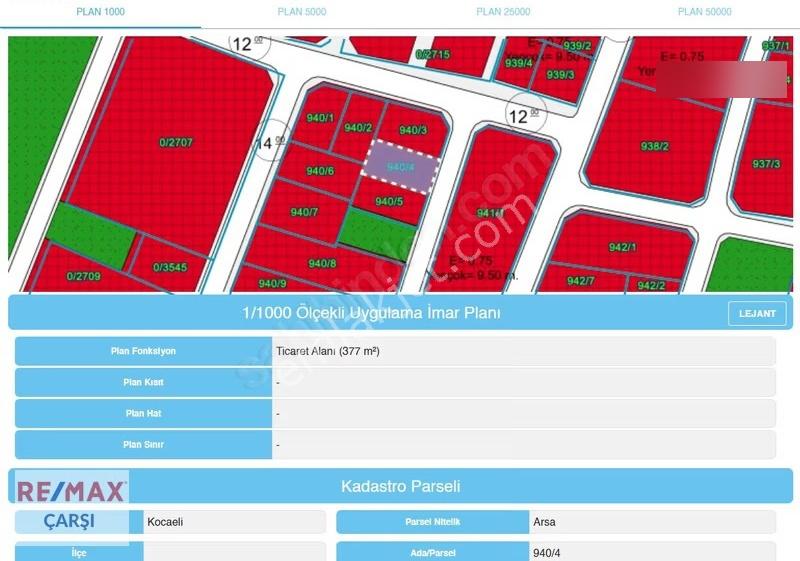The height and width of the screenshot is (561, 800).
Task: Select the highlighted 940/4 parcel on map
Action: pos(401,167)
